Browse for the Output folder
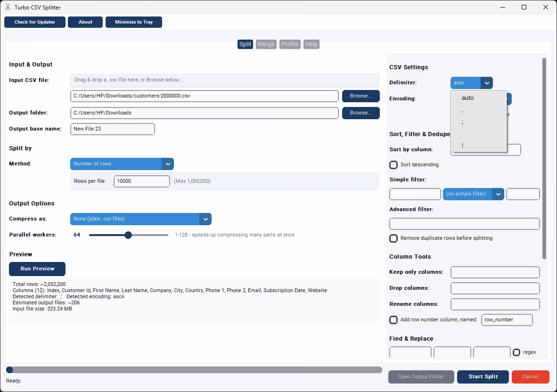The image size is (557, 392). (x=360, y=113)
